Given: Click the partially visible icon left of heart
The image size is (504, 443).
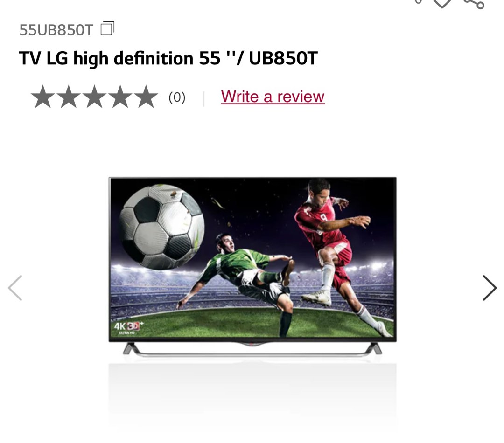Looking at the screenshot, I should point(418,1).
